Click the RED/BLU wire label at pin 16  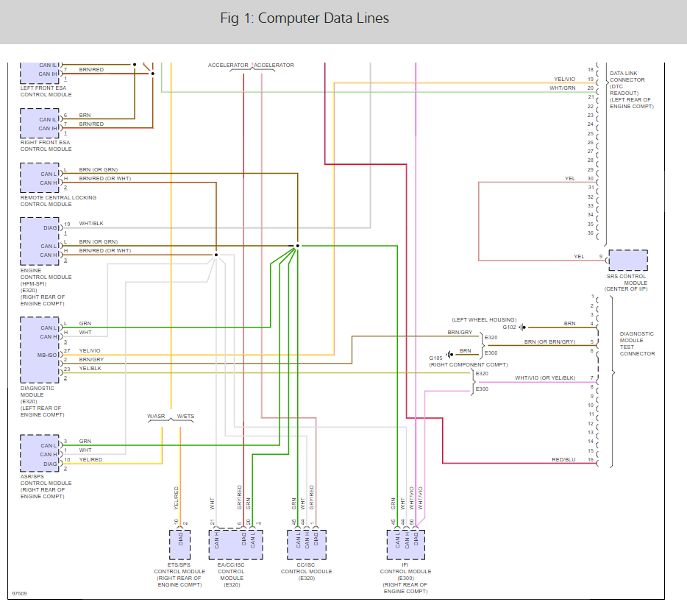click(x=563, y=459)
